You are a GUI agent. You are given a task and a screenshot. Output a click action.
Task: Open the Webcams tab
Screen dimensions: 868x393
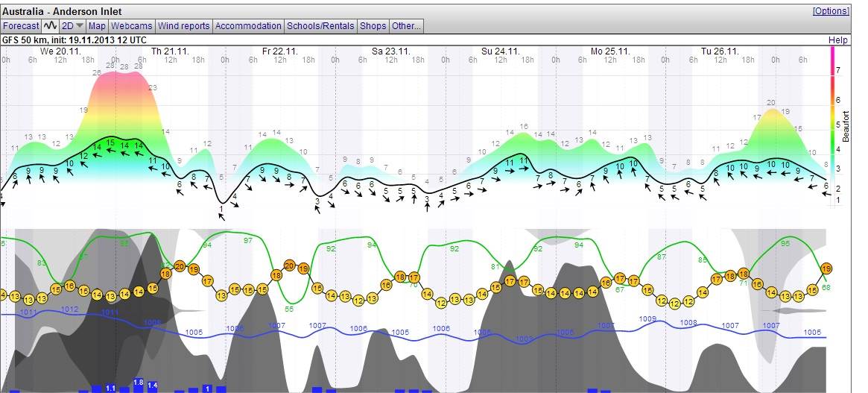132,25
